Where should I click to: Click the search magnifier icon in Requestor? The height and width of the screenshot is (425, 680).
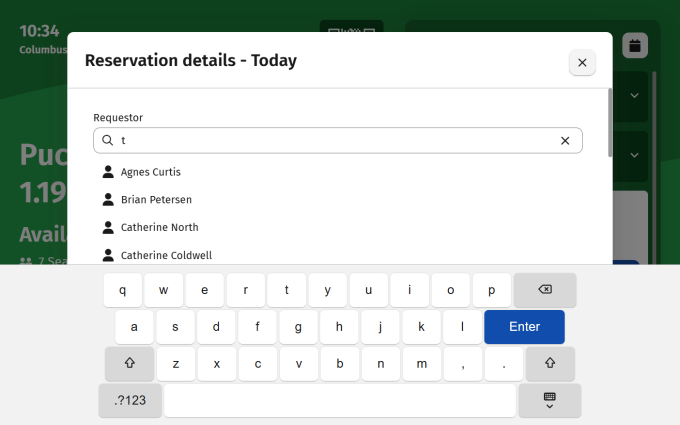107,141
